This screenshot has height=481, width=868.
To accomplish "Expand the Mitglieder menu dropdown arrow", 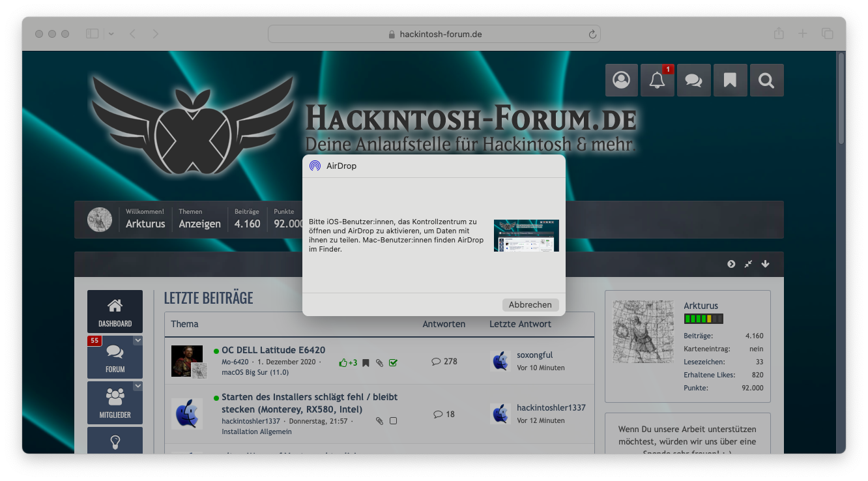I will coord(137,386).
